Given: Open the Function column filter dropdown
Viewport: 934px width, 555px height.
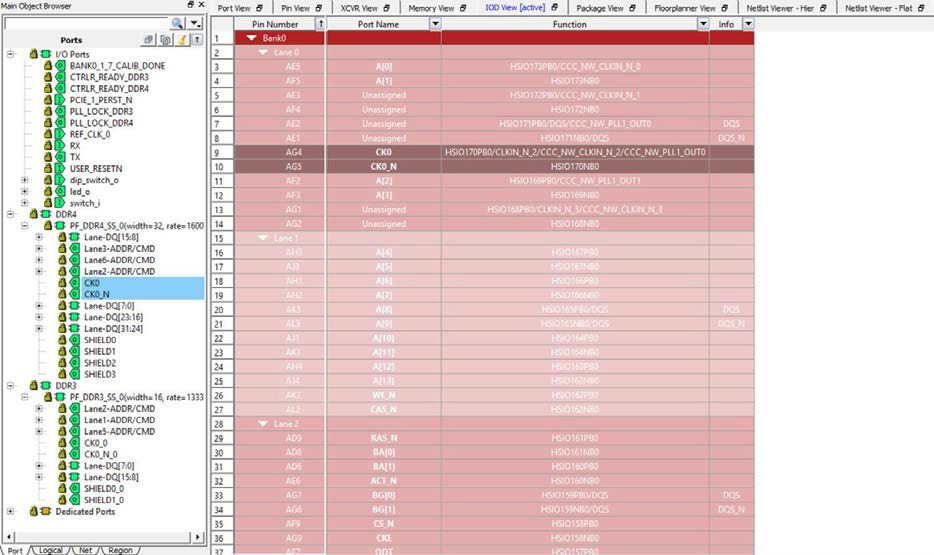Looking at the screenshot, I should [x=703, y=24].
